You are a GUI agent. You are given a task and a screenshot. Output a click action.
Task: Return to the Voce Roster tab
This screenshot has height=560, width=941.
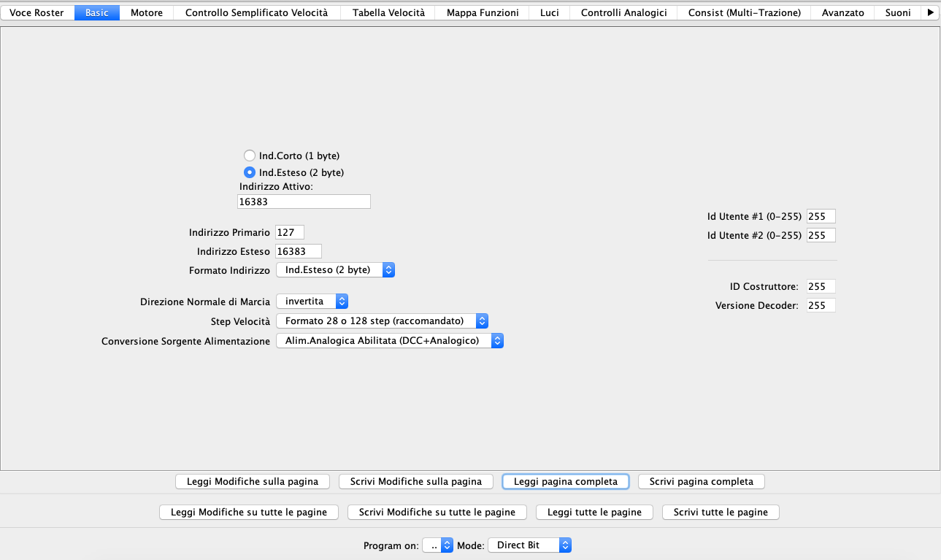click(x=35, y=12)
